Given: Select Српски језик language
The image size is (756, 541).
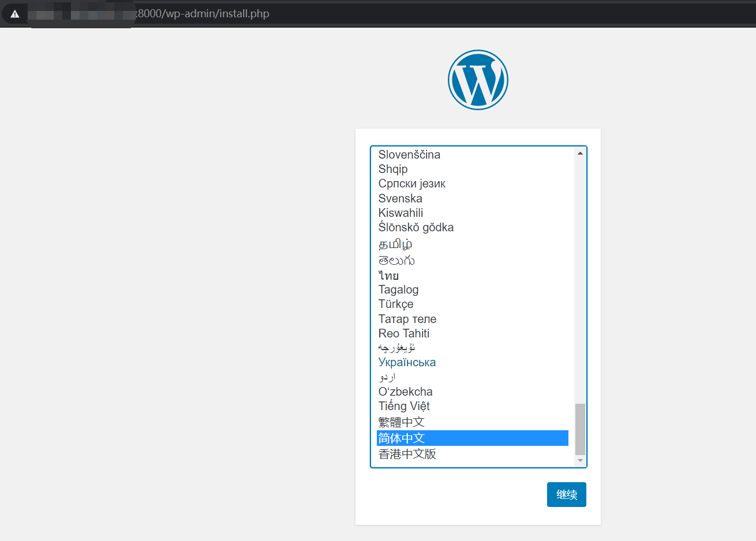Looking at the screenshot, I should pos(473,183).
